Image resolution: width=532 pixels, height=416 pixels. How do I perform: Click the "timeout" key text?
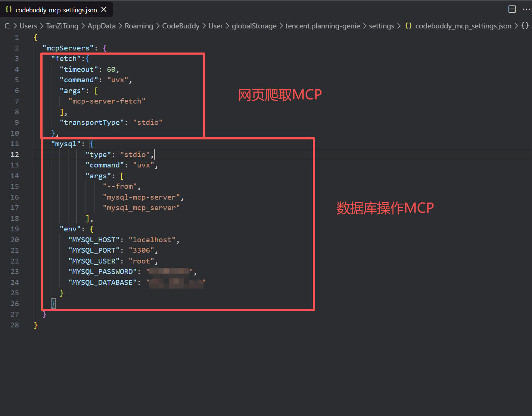coord(79,69)
